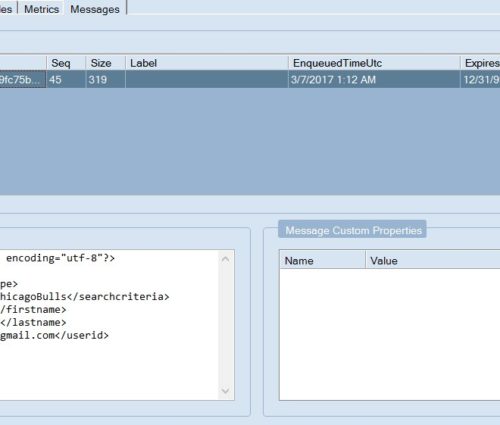Viewport: 500px width, 425px height.
Task: Click the Value column header in custom properties
Action: 433,261
